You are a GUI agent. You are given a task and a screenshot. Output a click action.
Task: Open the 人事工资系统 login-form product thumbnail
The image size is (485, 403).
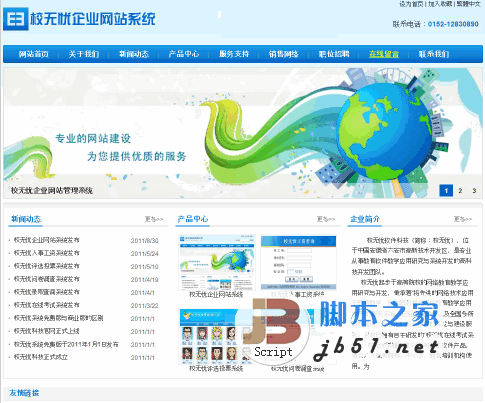click(298, 262)
